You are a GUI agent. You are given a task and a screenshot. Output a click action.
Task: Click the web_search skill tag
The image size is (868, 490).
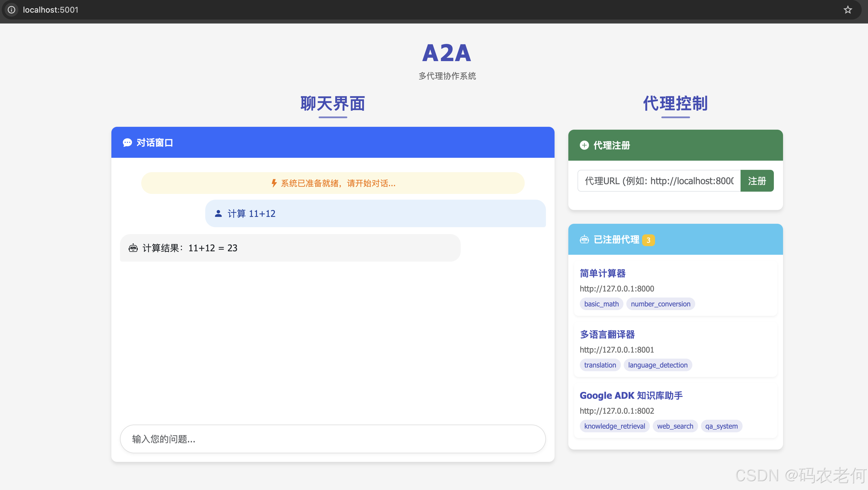point(675,426)
